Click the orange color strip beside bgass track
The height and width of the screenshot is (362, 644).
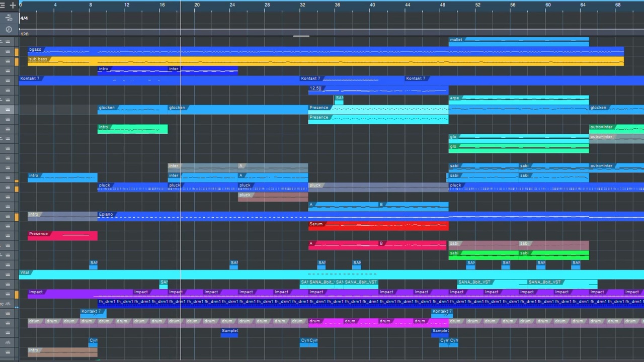[x=17, y=52]
